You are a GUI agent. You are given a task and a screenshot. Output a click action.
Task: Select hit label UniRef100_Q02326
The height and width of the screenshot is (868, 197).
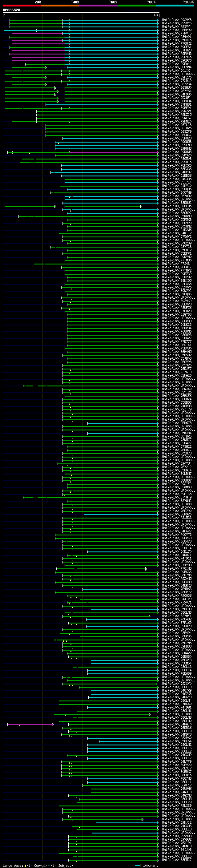pyautogui.click(x=177, y=365)
